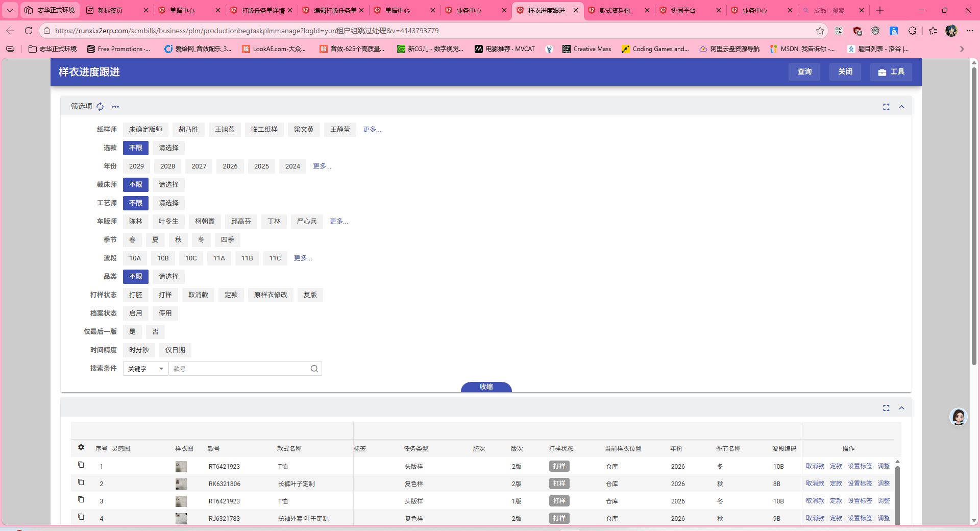Image resolution: width=980 pixels, height=531 pixels.
Task: Select 不限 option for 选款
Action: 136,148
